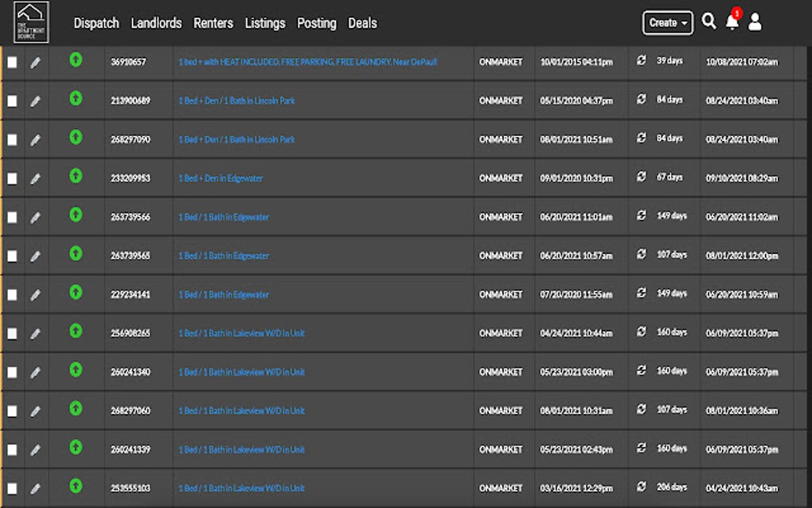812x508 pixels.
Task: Open the user account icon
Action: pos(754,23)
